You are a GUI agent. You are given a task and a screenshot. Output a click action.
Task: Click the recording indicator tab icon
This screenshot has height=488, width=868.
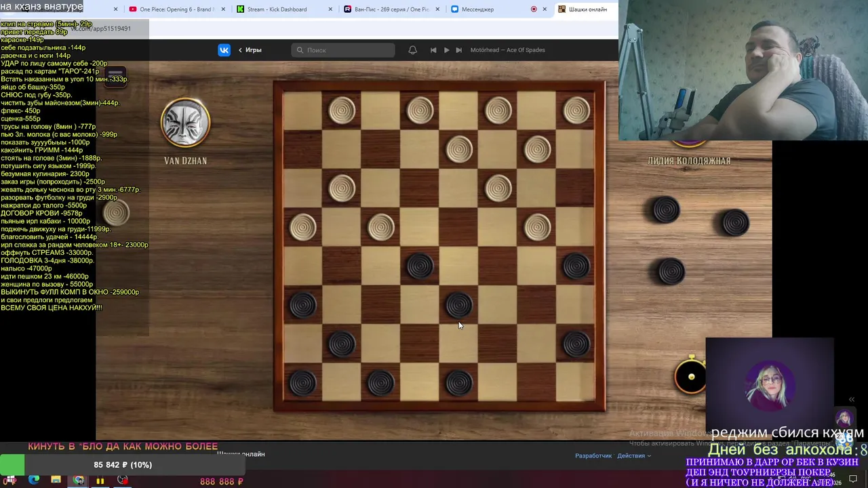(534, 9)
